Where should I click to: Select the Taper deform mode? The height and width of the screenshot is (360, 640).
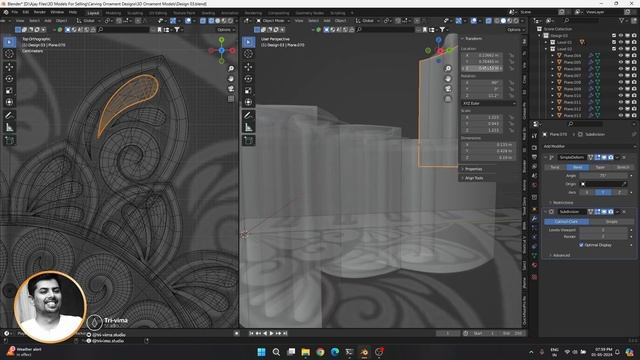[x=600, y=167]
